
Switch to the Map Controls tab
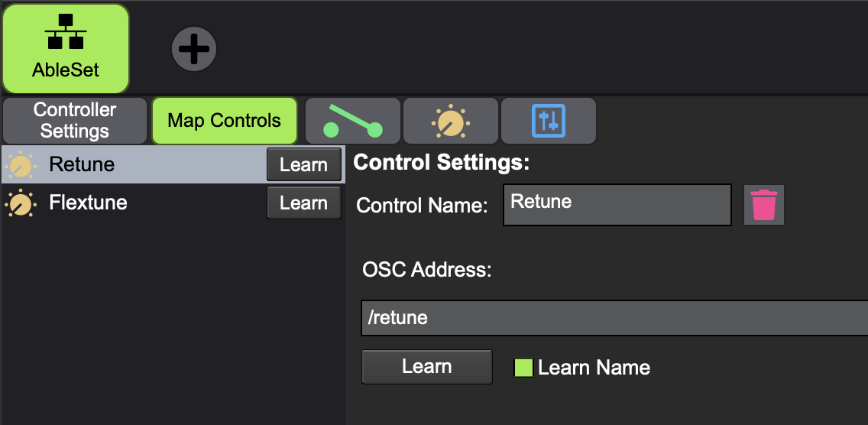tap(224, 121)
